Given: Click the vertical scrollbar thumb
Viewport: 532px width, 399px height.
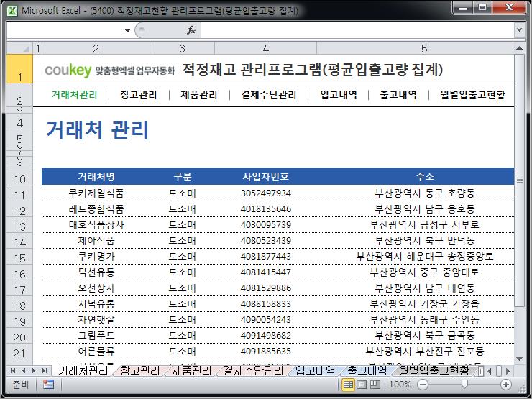Looking at the screenshot, I should (519, 180).
